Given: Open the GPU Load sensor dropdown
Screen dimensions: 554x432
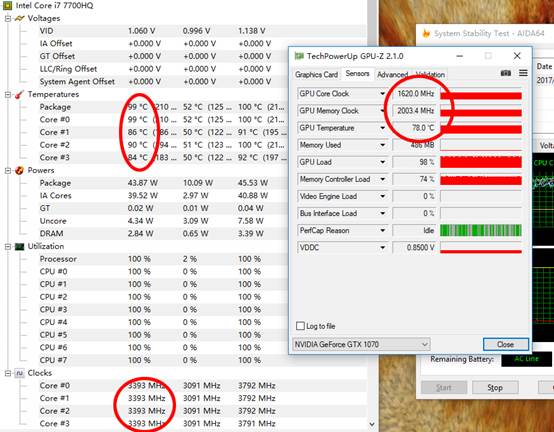Looking at the screenshot, I should click(382, 162).
